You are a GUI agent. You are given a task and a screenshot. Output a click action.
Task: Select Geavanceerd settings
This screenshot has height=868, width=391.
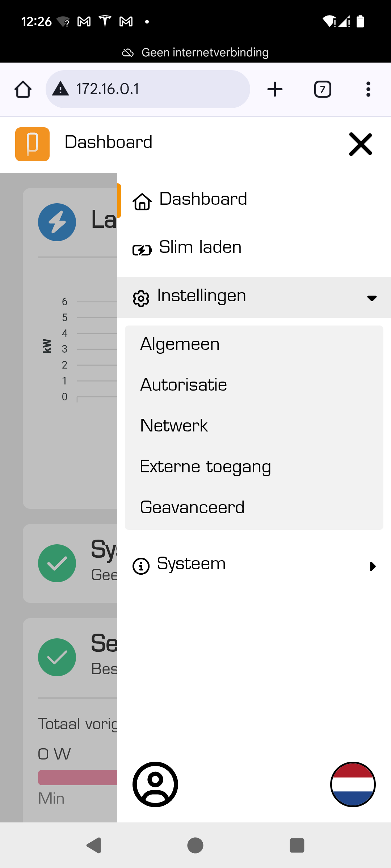[192, 507]
